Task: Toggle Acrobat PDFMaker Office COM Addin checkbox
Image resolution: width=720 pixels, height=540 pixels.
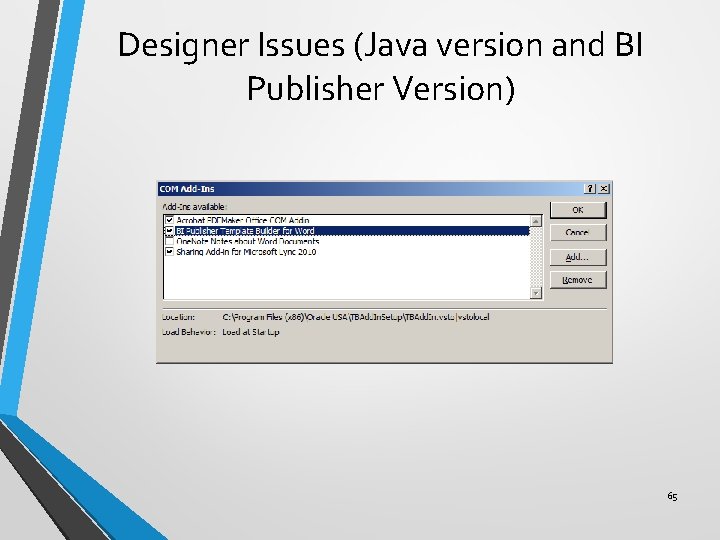Action: point(169,220)
